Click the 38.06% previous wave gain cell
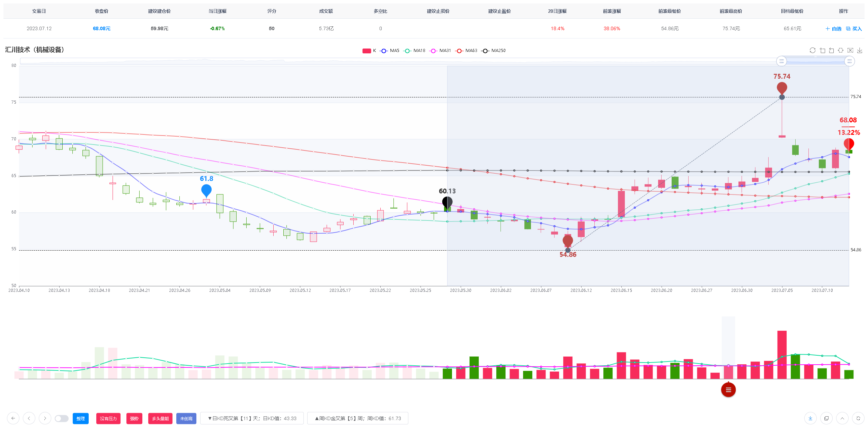868x426 pixels. click(x=612, y=28)
